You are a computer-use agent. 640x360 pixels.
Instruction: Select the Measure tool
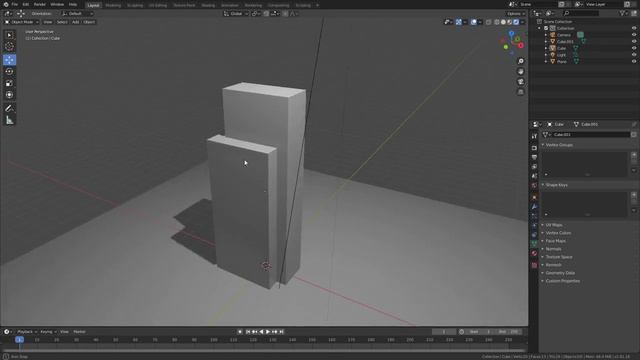(9, 120)
